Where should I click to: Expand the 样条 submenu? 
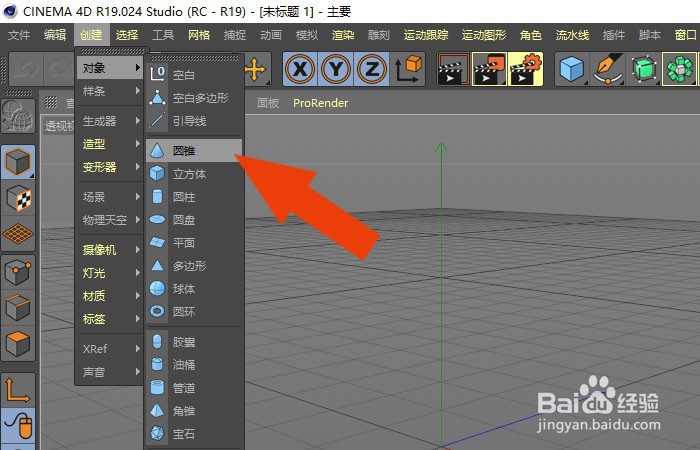click(110, 91)
